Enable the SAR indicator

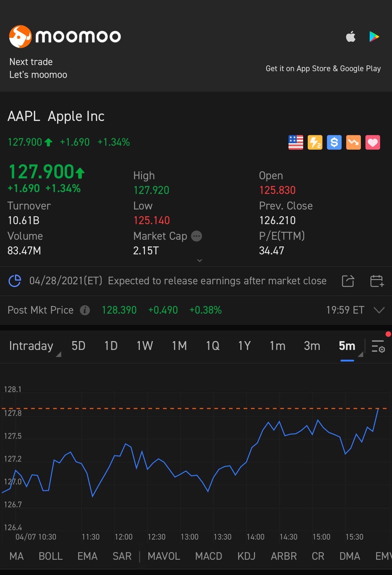pos(122,556)
